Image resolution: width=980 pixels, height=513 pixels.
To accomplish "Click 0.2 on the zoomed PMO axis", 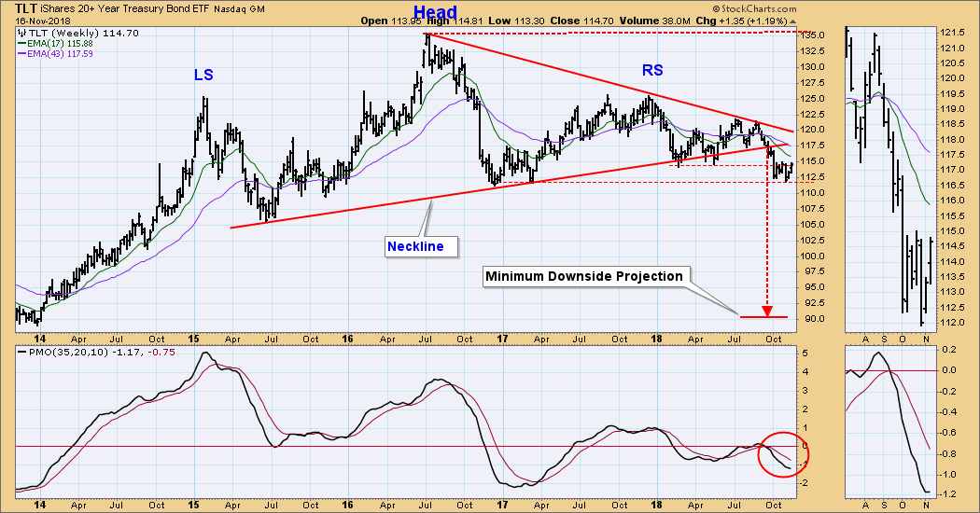I will (951, 349).
